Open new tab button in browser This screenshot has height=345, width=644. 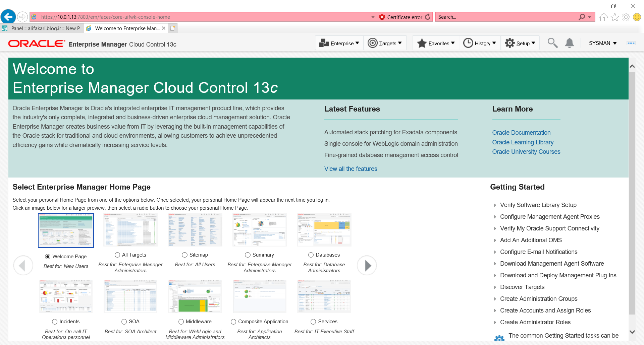[173, 28]
